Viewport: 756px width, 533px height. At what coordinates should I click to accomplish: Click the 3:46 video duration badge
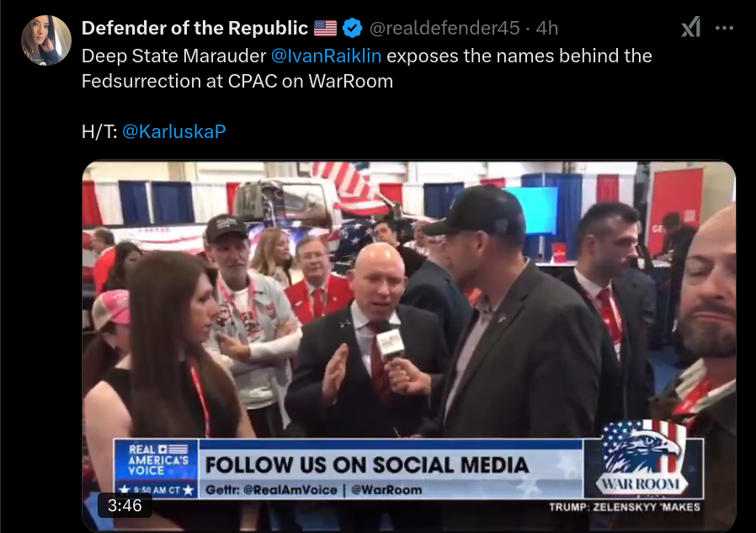[x=125, y=505]
